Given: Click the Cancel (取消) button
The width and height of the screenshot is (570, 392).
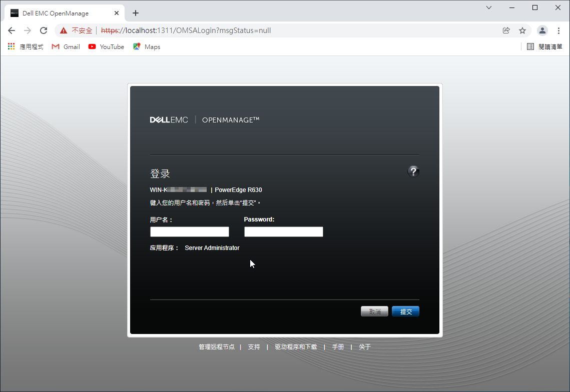Looking at the screenshot, I should click(374, 311).
